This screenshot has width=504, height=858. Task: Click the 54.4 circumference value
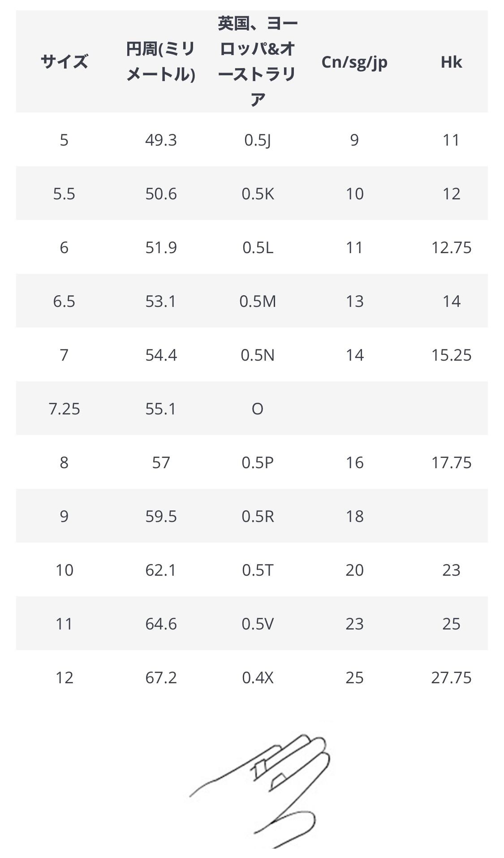click(161, 355)
